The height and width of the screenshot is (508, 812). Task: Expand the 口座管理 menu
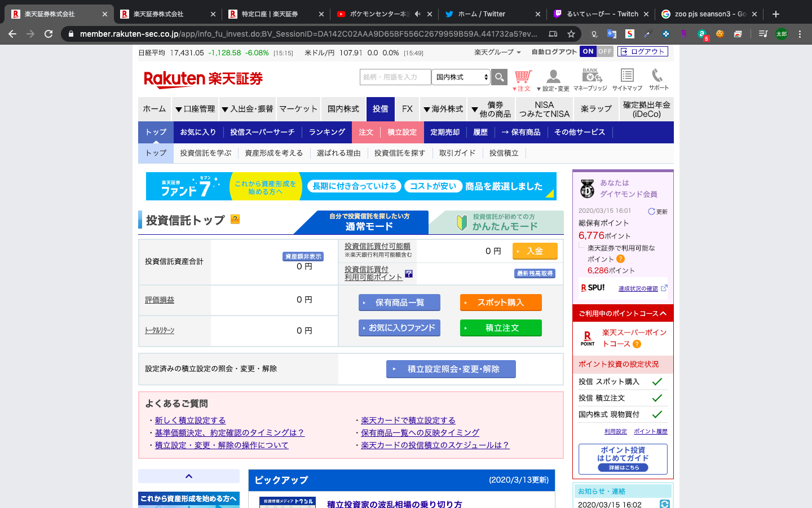[195, 109]
